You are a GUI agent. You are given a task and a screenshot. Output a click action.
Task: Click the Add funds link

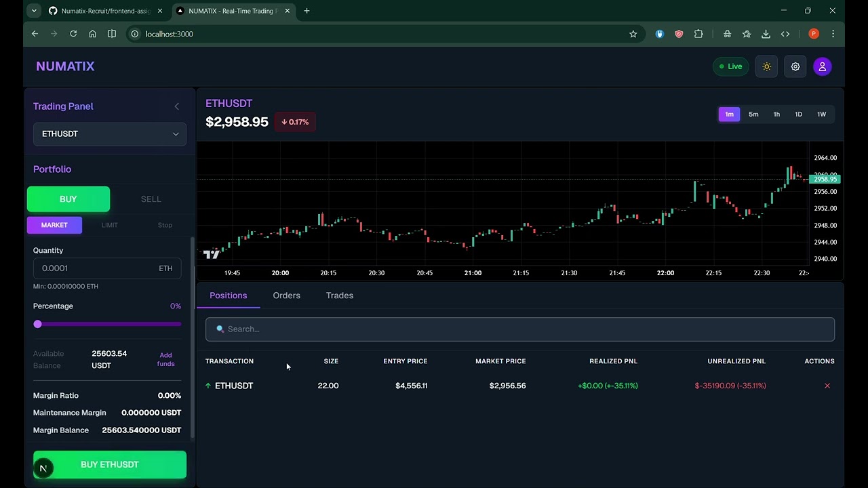(165, 359)
